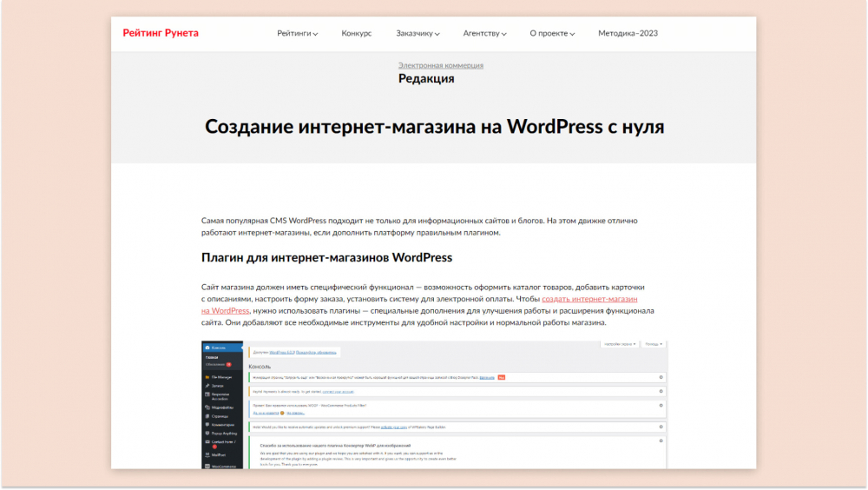The width and height of the screenshot is (868, 490).
Task: Expand the Заказчику dropdown menu
Action: click(418, 33)
